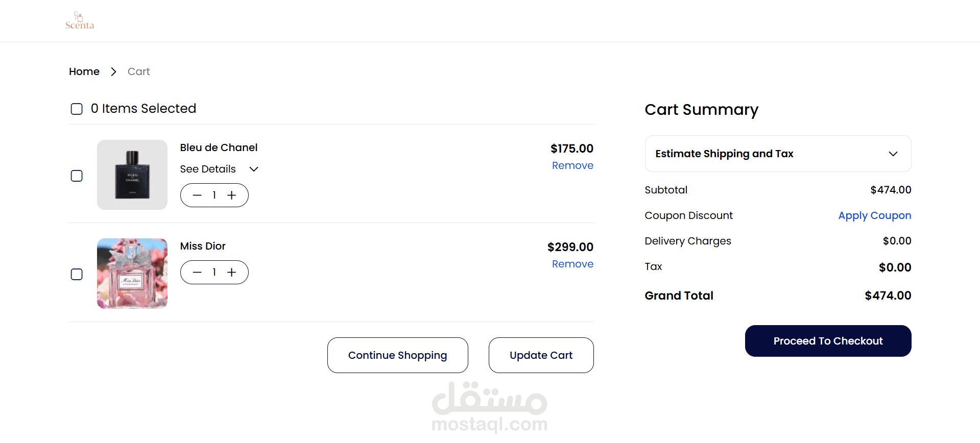Remove Miss Dior from cart
Viewport: 980px width, 443px height.
pos(572,264)
